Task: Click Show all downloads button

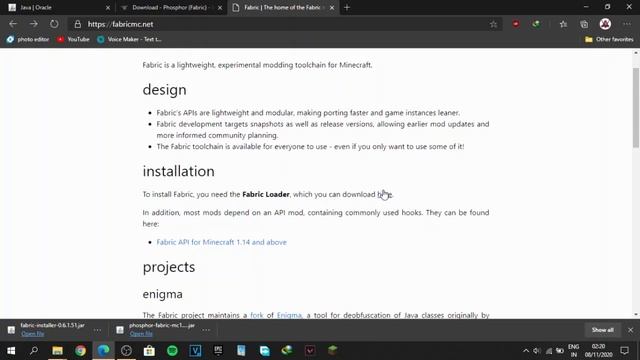Action: coord(602,330)
